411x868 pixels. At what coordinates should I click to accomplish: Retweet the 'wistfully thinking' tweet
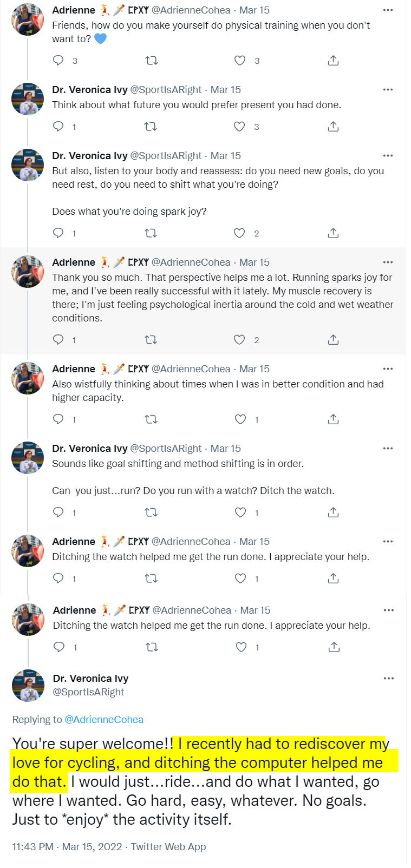click(151, 419)
